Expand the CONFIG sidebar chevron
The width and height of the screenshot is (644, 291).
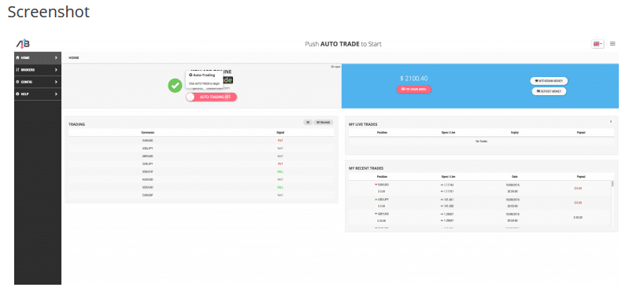pos(56,82)
